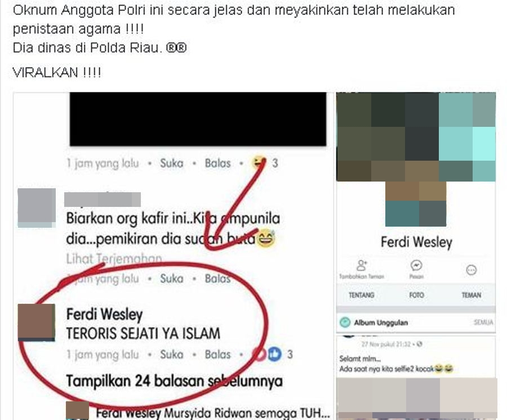Image resolution: width=507 pixels, height=420 pixels.
Task: Click Suka under the Ferdi Wesley comment
Action: 172,354
